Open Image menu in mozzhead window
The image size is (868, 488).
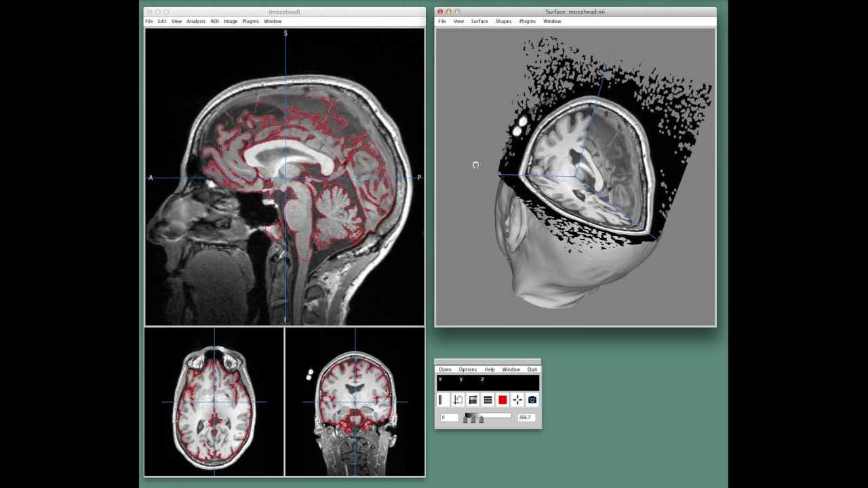point(231,22)
